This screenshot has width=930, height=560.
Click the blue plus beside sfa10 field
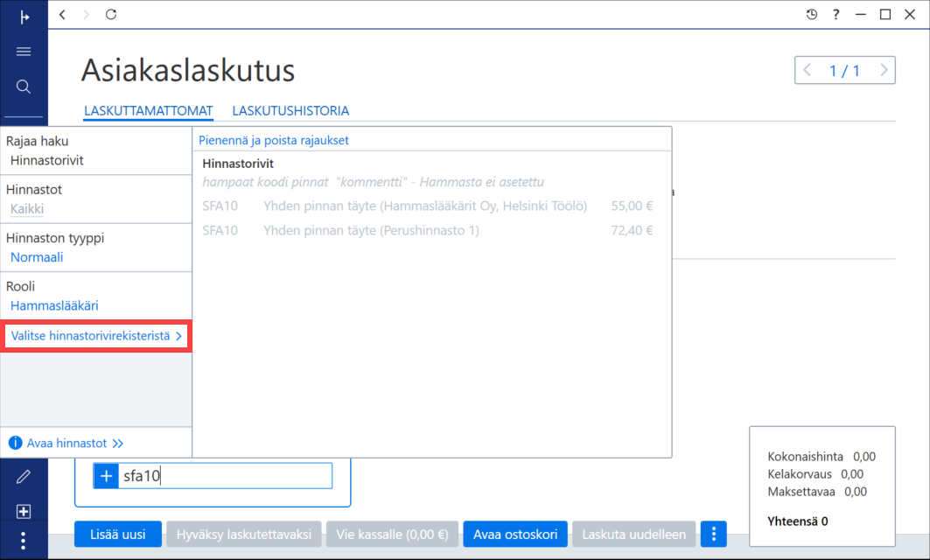pos(106,476)
